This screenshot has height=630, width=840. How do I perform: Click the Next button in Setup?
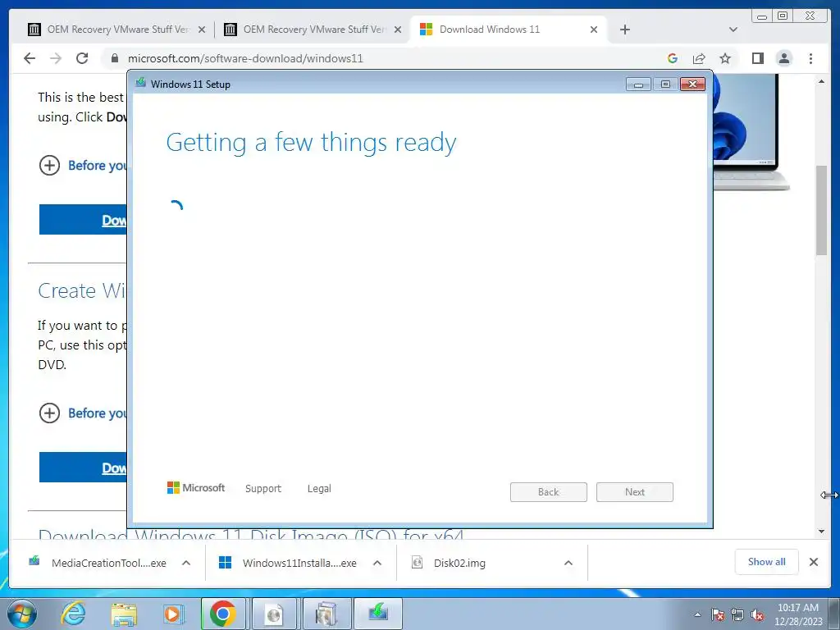(x=635, y=492)
